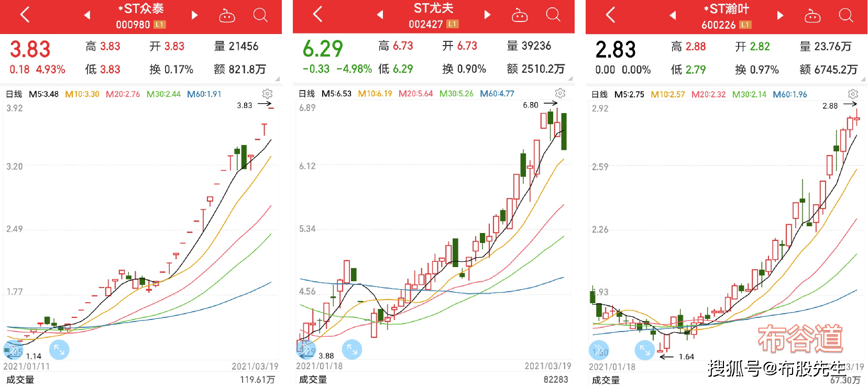Tap start date 2021/01/11
This screenshot has height=387, width=868.
click(x=27, y=367)
